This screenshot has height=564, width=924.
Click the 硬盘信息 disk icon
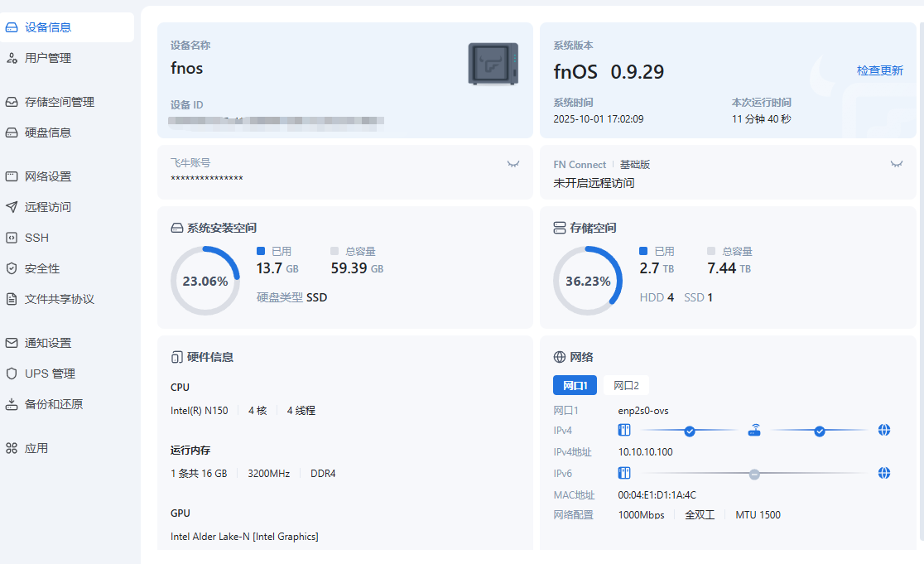12,133
